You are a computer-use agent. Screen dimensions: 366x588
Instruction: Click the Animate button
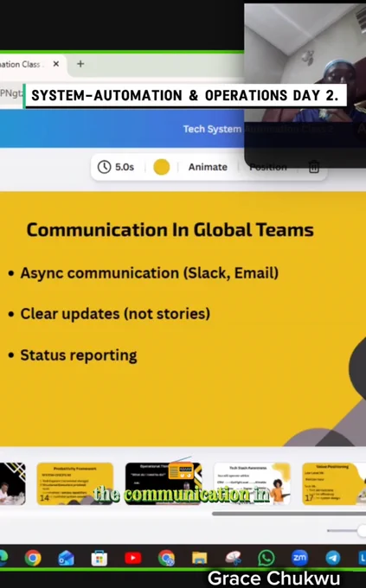click(208, 167)
